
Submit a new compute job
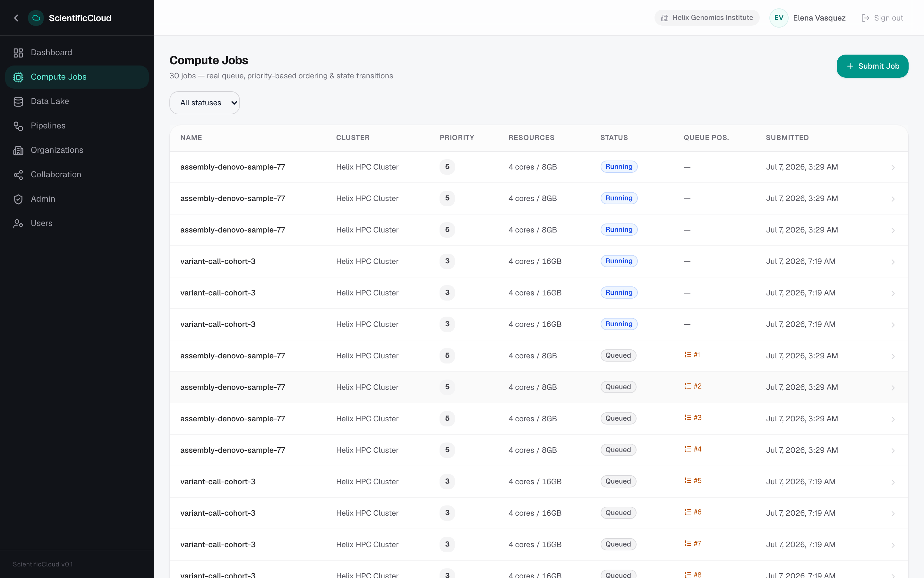pyautogui.click(x=872, y=66)
